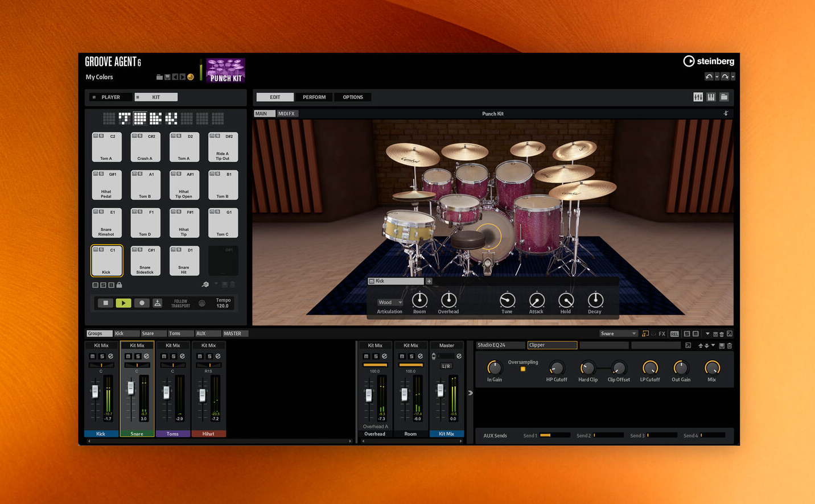The width and height of the screenshot is (815, 504).
Task: Show the mixer view icon
Action: 698,97
